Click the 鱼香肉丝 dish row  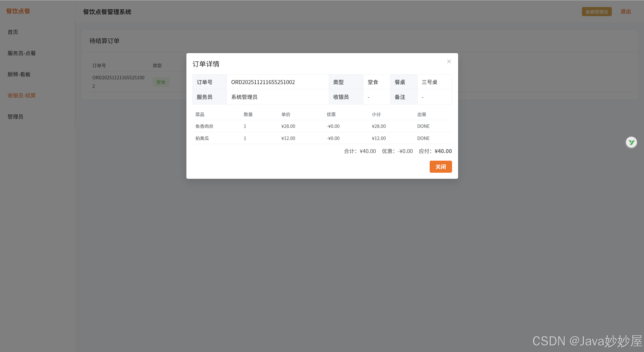coord(204,126)
